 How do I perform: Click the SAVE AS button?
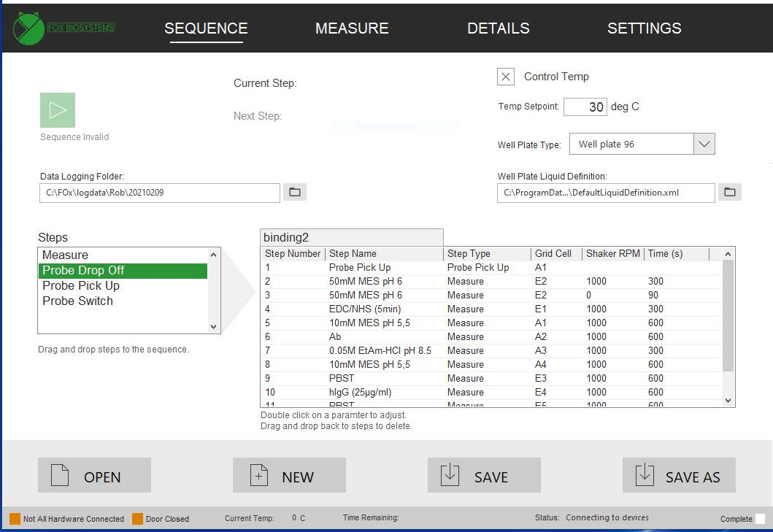click(x=679, y=475)
